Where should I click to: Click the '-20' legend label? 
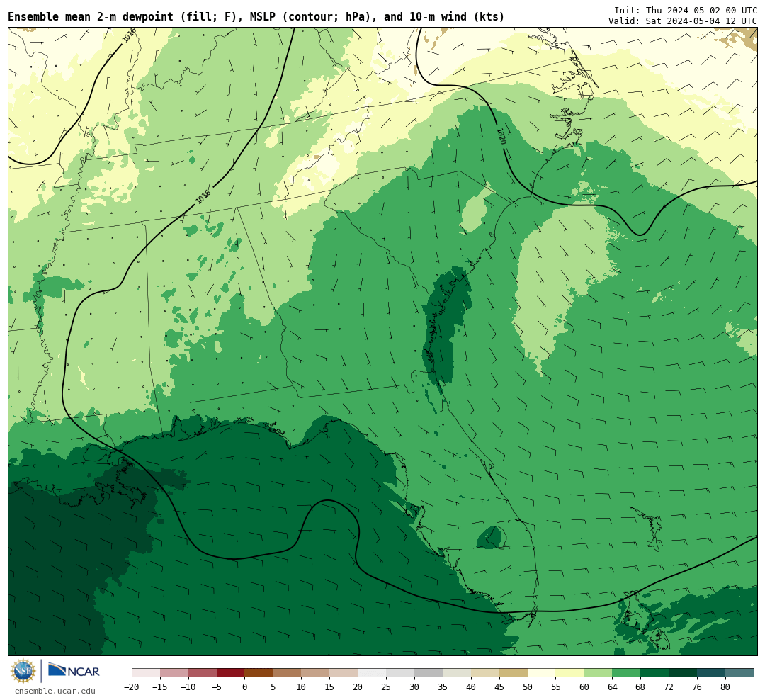coord(131,687)
